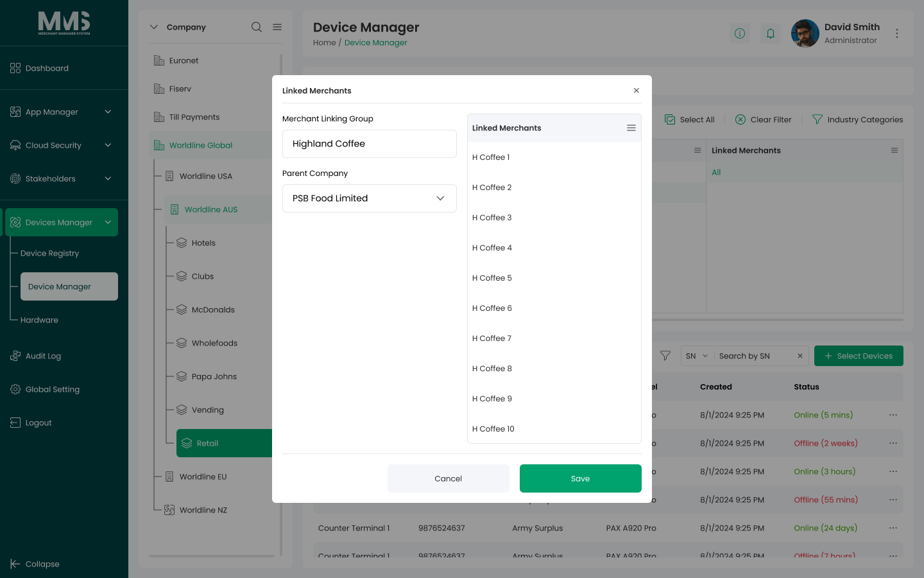The width and height of the screenshot is (924, 578).
Task: Select Worldline AUS node
Action: 218,209
